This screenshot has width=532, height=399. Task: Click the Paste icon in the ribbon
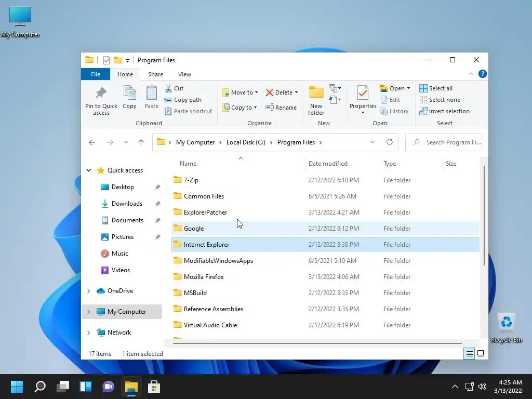click(151, 92)
